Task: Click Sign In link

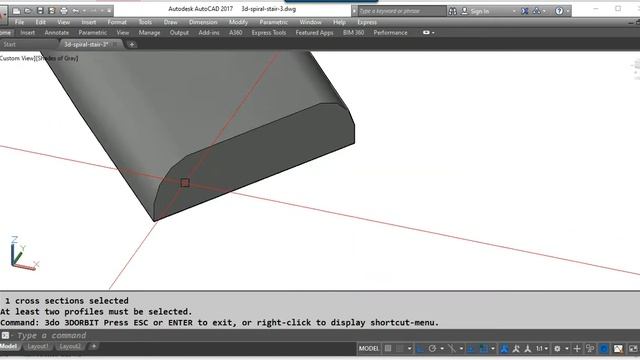Action: point(480,11)
